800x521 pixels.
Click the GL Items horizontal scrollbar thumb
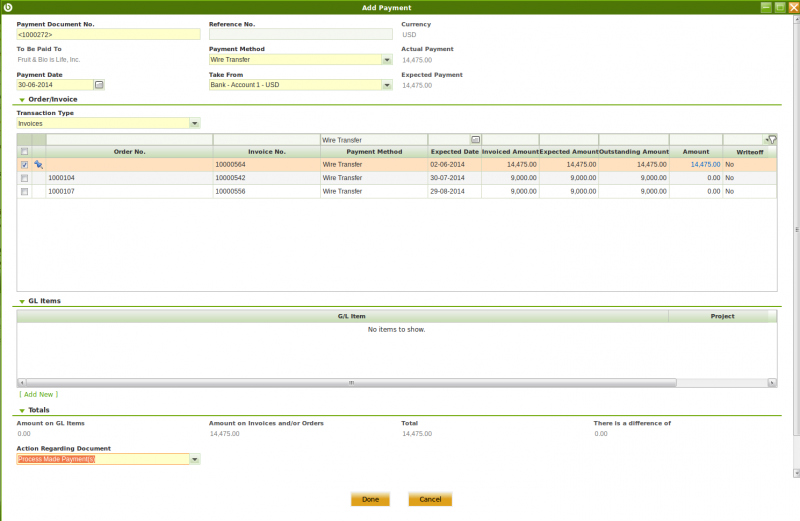[351, 382]
